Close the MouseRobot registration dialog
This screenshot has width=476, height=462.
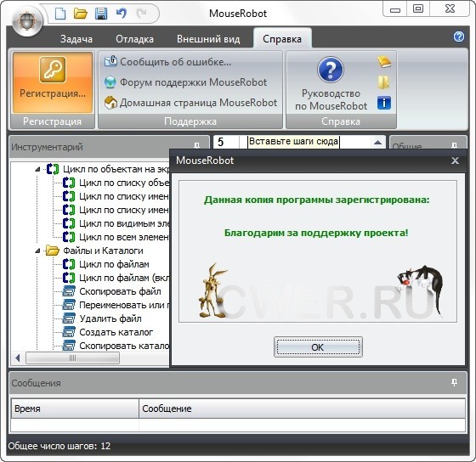455,161
